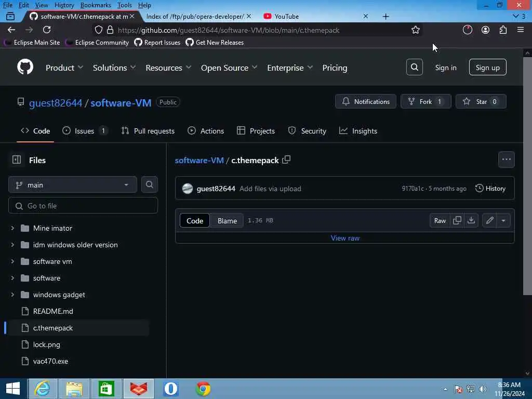This screenshot has height=399, width=532.
Task: Open the Pull requests tab
Action: point(148,130)
